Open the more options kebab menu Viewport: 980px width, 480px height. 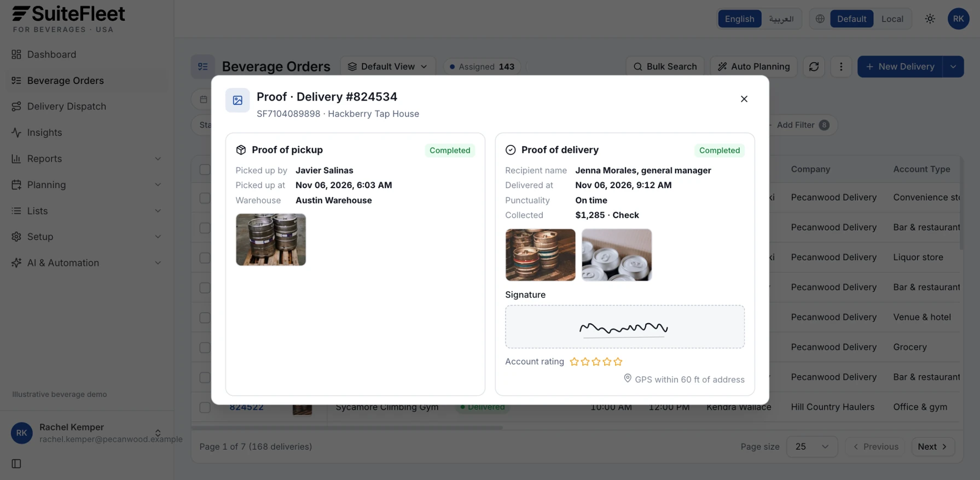(841, 67)
